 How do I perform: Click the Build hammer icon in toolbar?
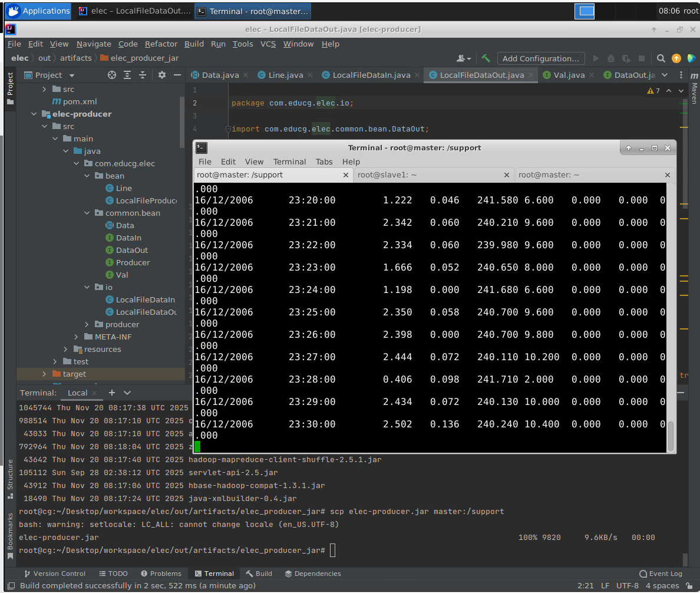486,58
